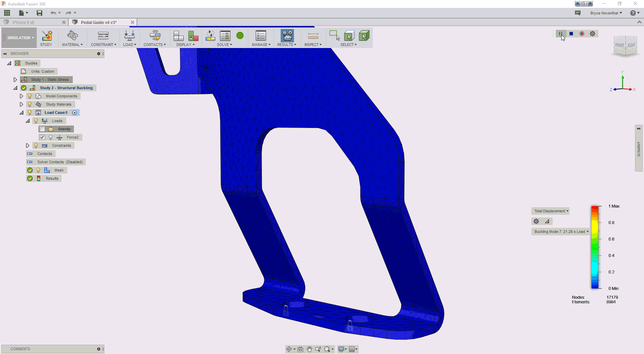Click the Automatic Contacts icon
The height and width of the screenshot is (354, 644).
coord(155,36)
